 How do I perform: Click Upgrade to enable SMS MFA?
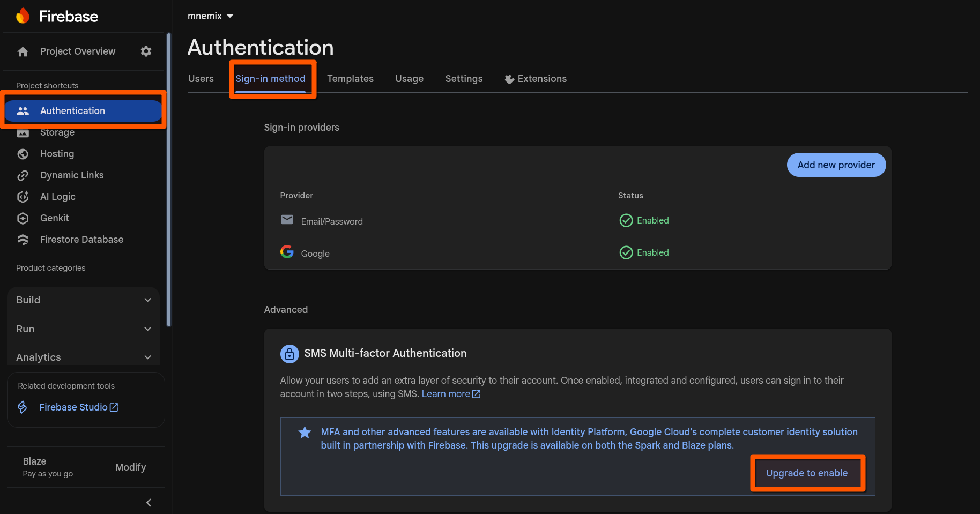point(807,473)
